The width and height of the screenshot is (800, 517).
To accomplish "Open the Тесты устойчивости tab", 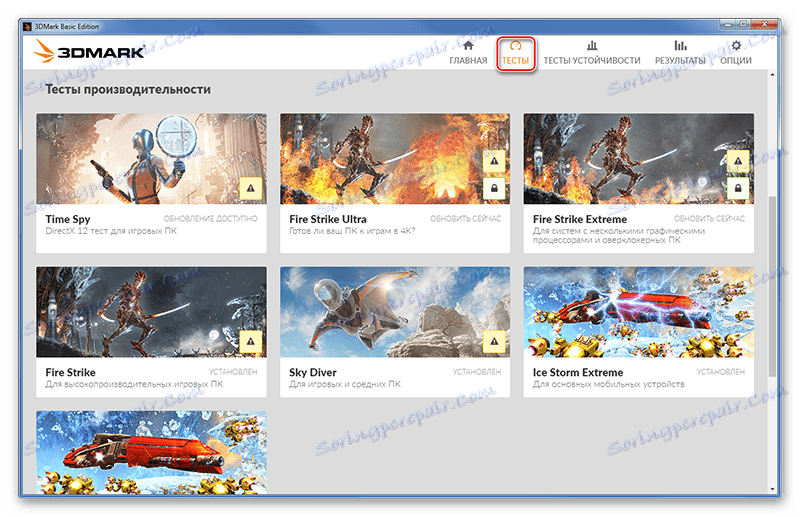I will tap(591, 53).
